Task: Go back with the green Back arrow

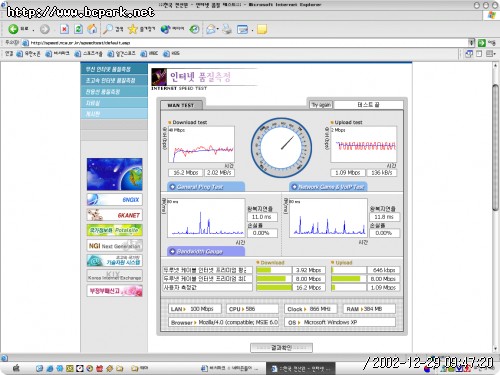Action: click(13, 29)
